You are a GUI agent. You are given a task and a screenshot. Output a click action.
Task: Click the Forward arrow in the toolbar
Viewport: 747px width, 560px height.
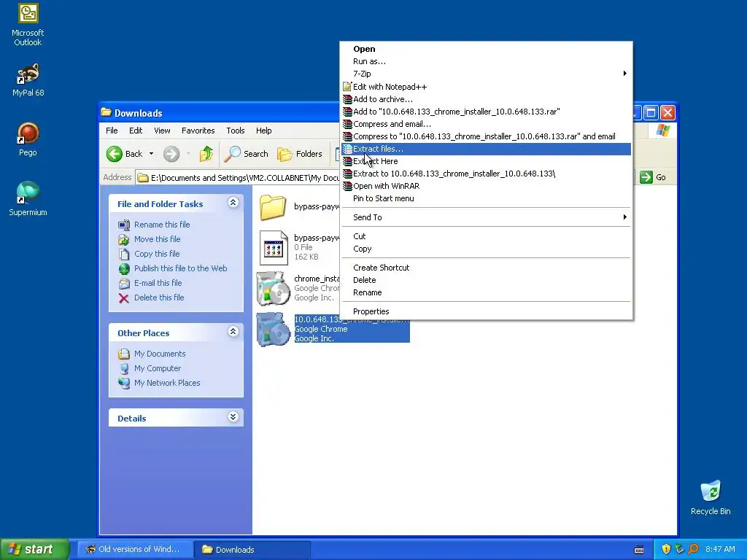click(x=171, y=154)
